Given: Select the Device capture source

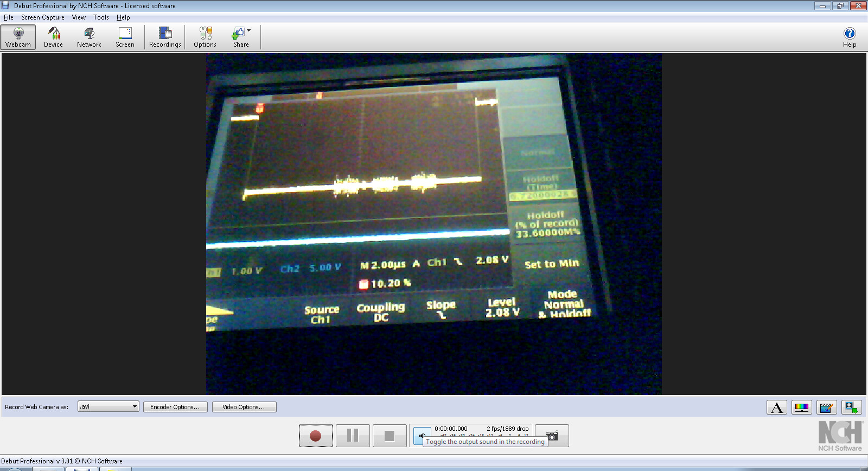Looking at the screenshot, I should click(x=53, y=37).
